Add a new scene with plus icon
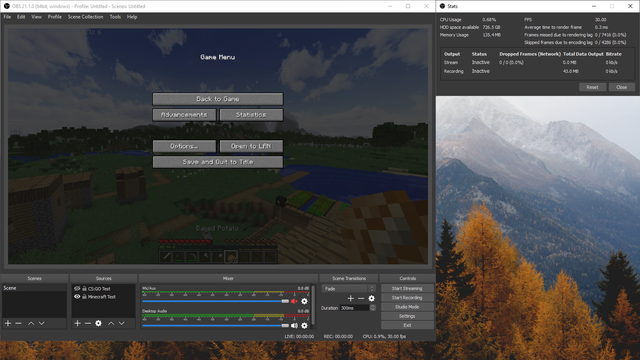Image resolution: width=640 pixels, height=360 pixels. point(8,323)
